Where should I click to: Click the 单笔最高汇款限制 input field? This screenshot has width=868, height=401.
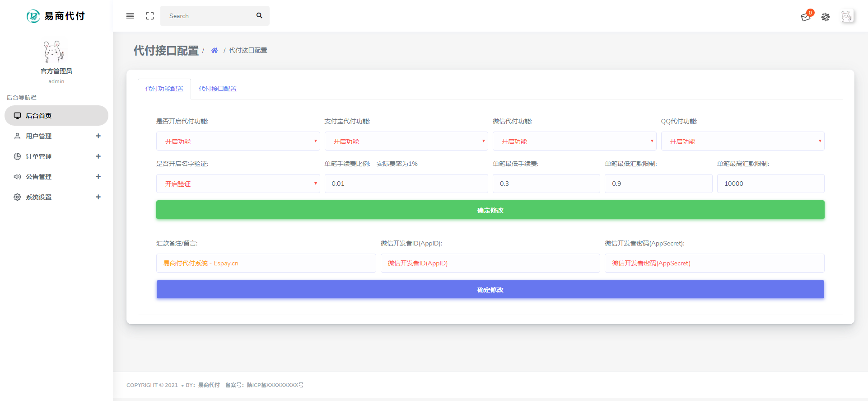[x=770, y=184]
